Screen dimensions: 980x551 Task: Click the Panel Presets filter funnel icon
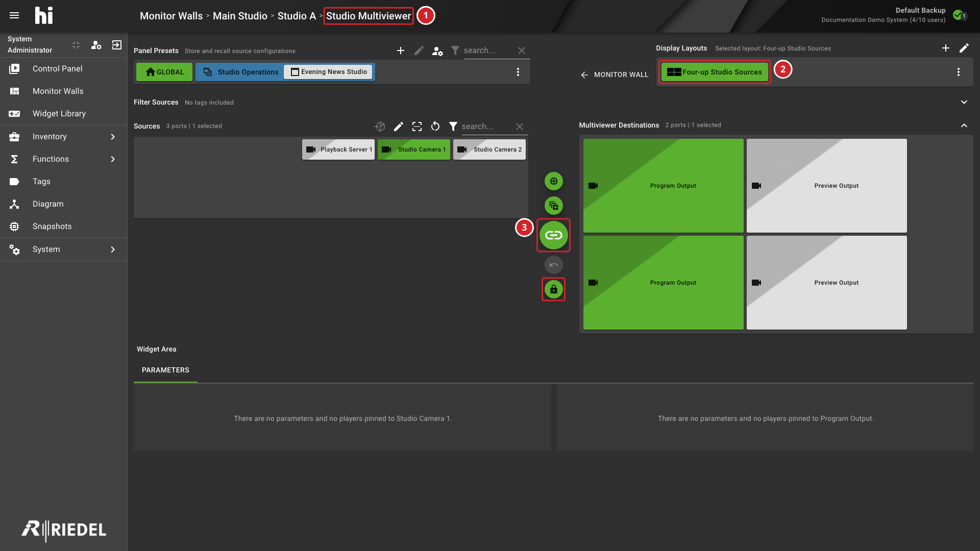[x=455, y=51]
